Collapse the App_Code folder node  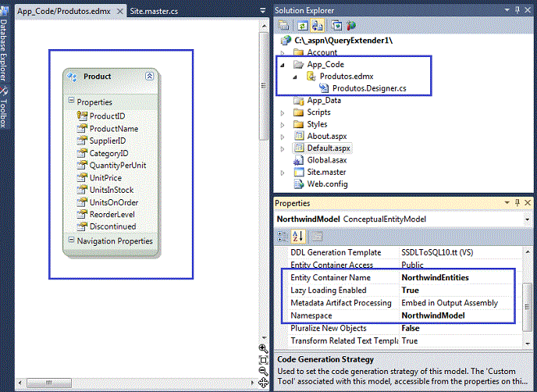tap(283, 65)
